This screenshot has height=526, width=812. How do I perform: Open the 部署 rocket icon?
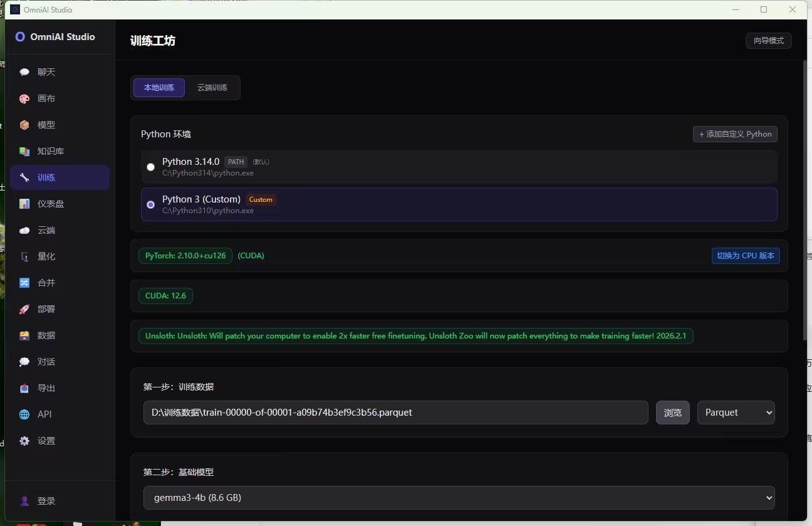(x=24, y=309)
